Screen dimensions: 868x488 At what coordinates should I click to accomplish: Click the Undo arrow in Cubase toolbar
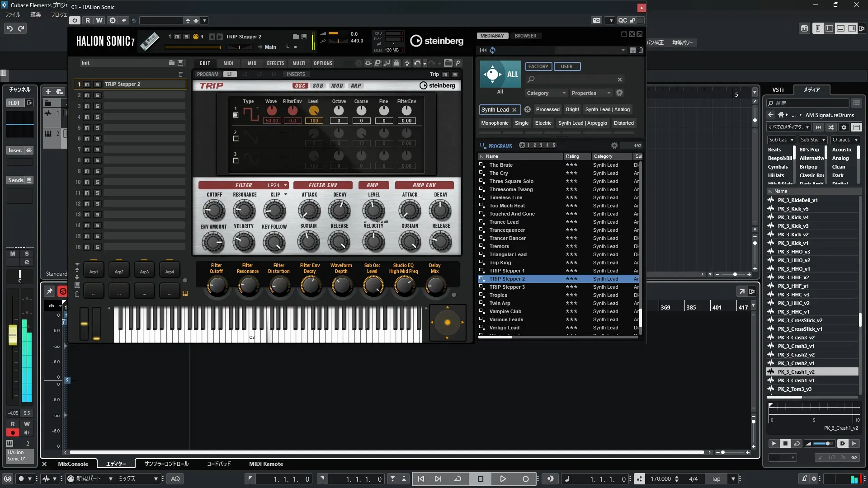click(x=9, y=28)
